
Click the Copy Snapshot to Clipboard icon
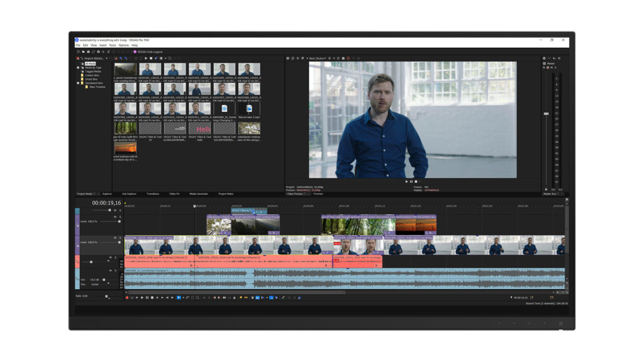tap(338, 58)
